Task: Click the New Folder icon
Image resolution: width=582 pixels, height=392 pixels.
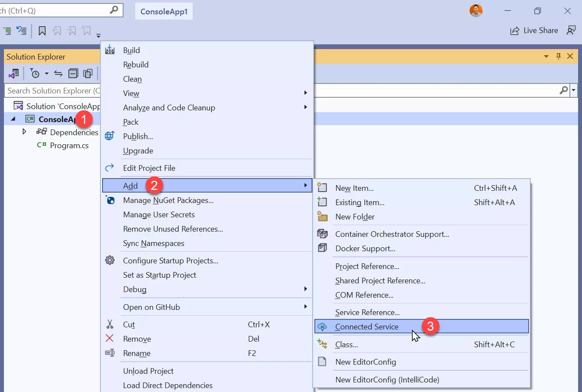Action: (322, 216)
